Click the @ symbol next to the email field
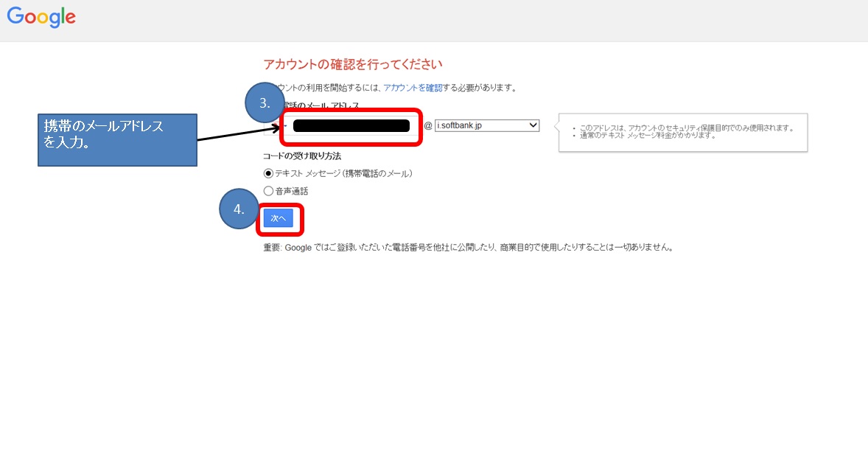868x463 pixels. [429, 125]
